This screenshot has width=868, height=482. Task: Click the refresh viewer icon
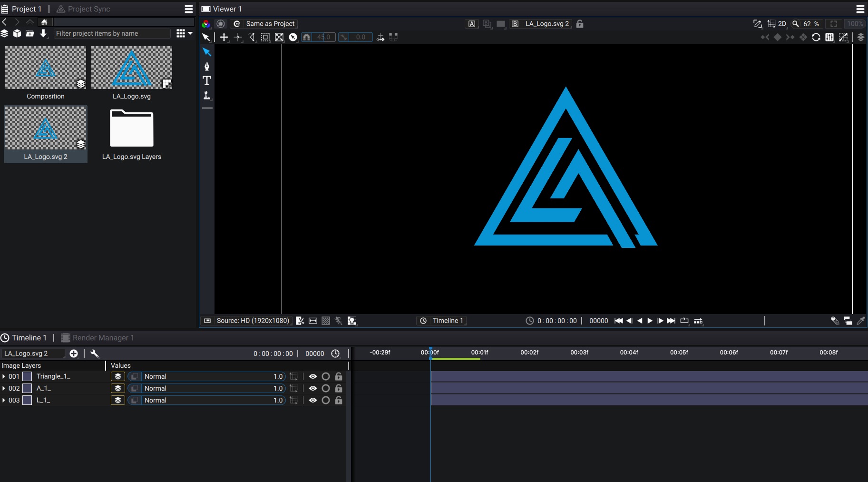click(816, 37)
